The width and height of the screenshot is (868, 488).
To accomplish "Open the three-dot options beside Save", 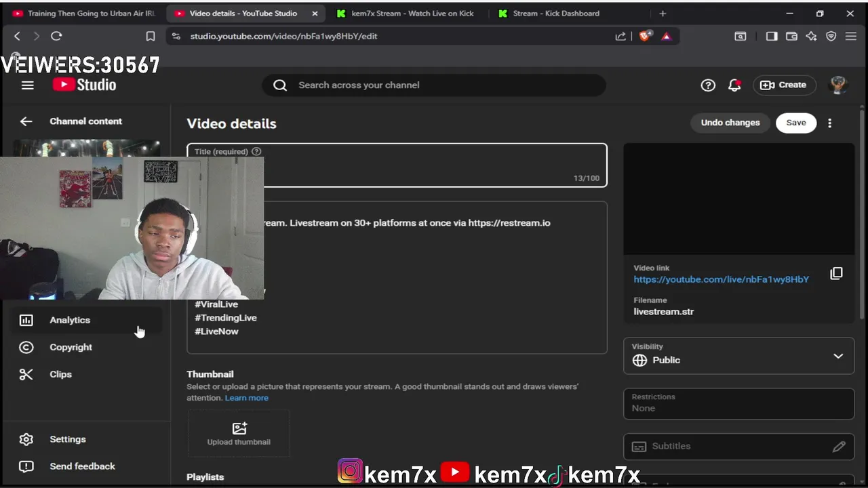I will click(x=829, y=123).
